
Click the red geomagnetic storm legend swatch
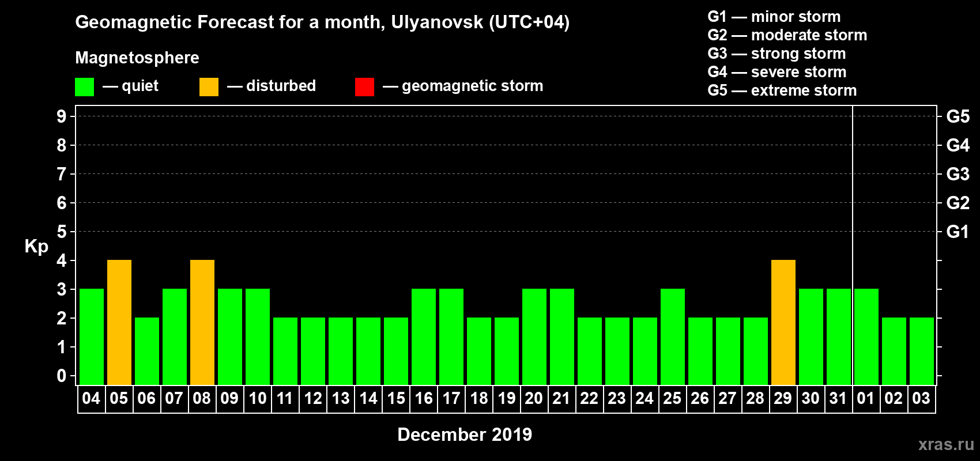click(x=364, y=87)
